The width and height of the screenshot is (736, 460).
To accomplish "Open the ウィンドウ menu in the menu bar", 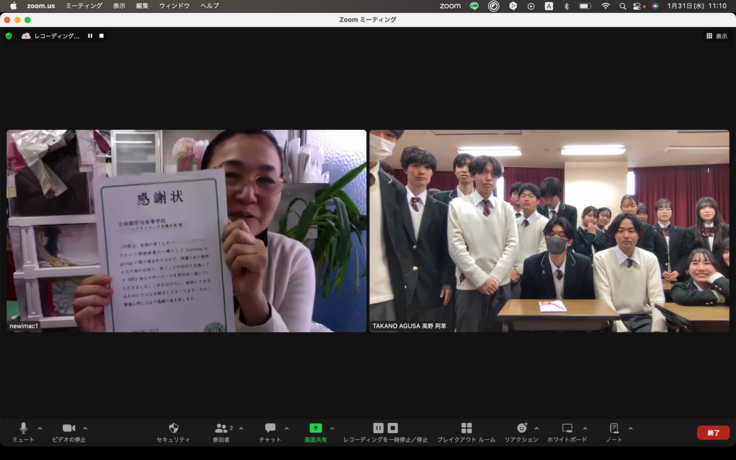I will pyautogui.click(x=174, y=6).
